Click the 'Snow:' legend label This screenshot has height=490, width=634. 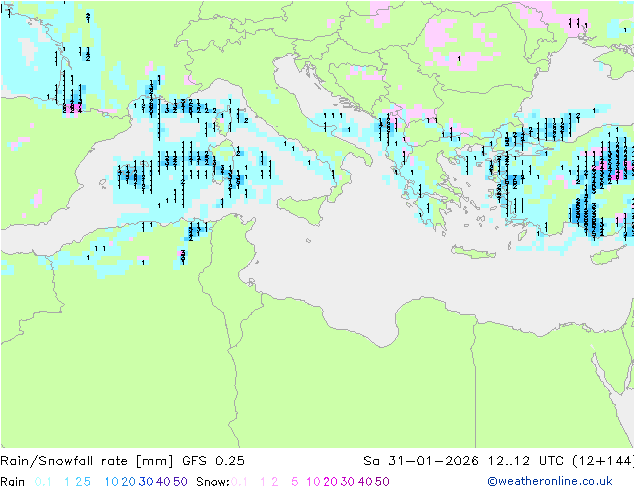pyautogui.click(x=213, y=482)
